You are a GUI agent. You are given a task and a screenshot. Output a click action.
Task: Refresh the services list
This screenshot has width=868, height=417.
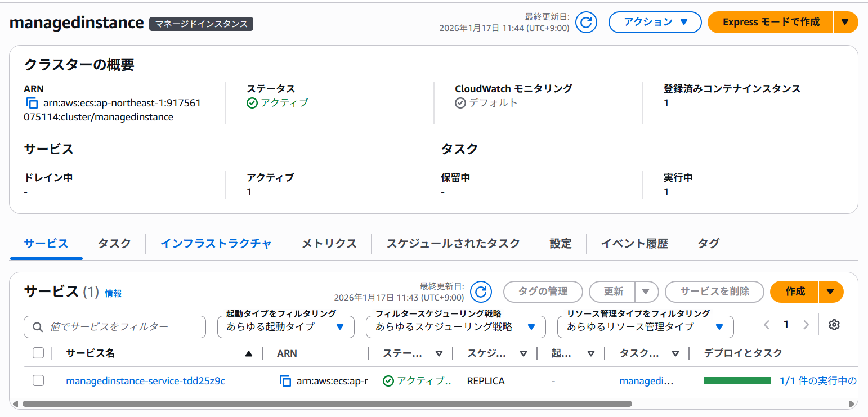481,292
